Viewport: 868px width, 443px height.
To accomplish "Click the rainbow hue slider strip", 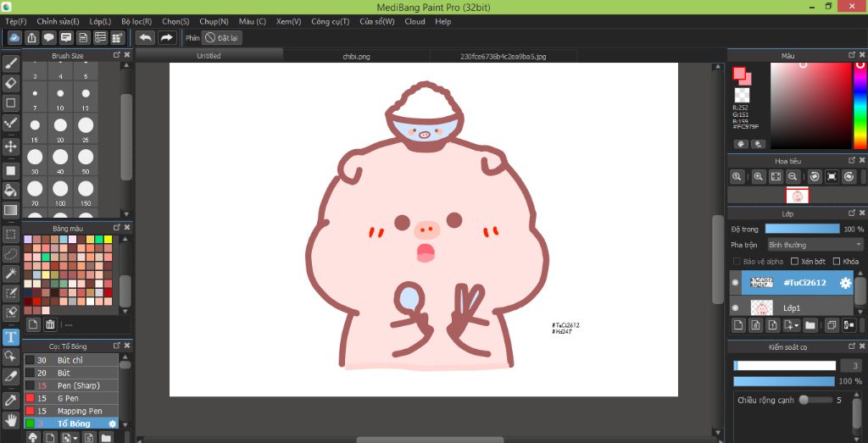I will (860, 106).
